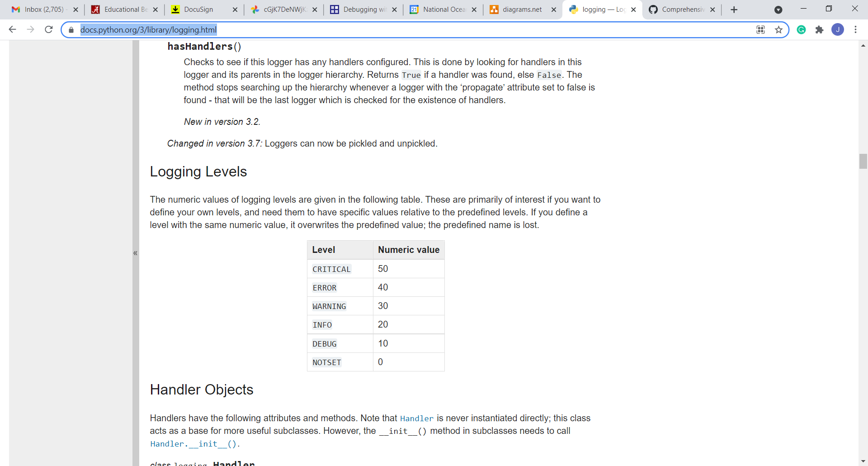Open the browser profile avatar

(838, 29)
